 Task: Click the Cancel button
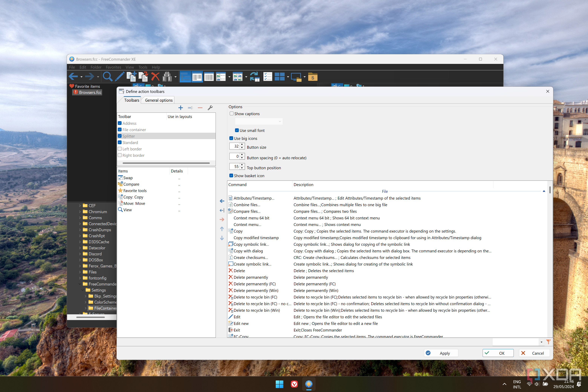pyautogui.click(x=534, y=353)
